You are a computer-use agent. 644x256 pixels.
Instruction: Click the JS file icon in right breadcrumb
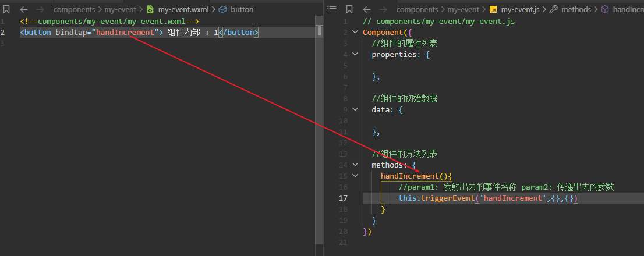pos(494,9)
